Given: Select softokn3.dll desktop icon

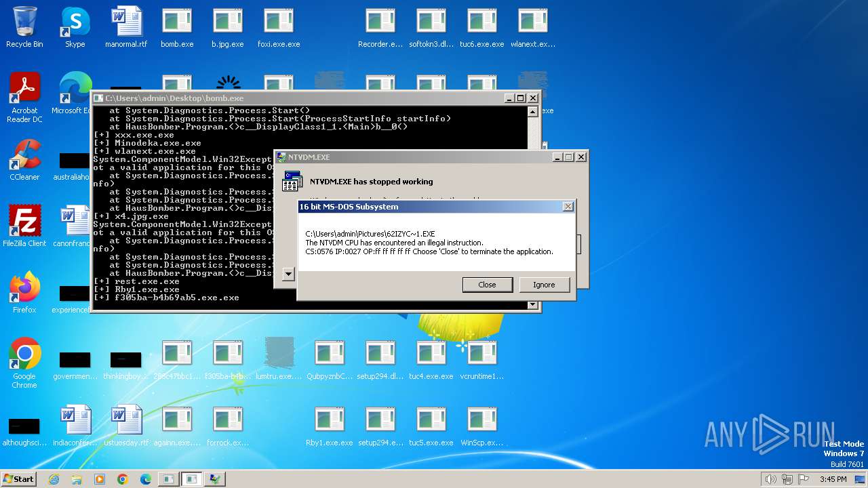Looking at the screenshot, I should tap(431, 28).
